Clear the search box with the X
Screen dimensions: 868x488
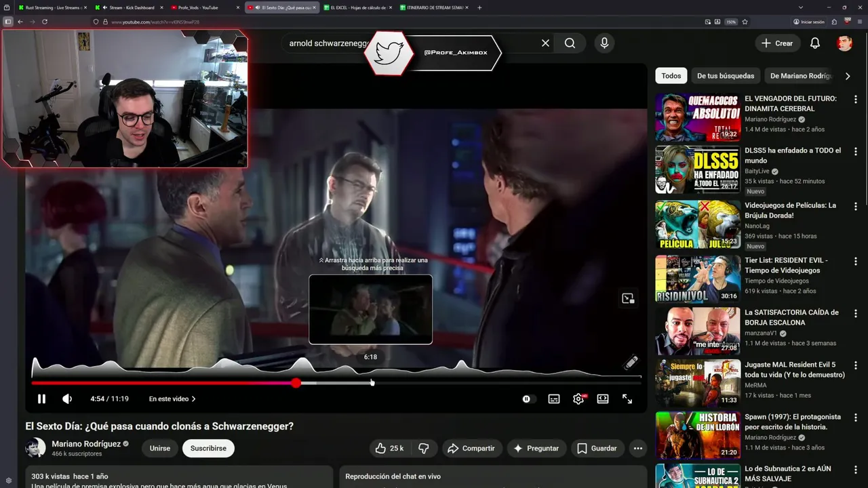[545, 43]
